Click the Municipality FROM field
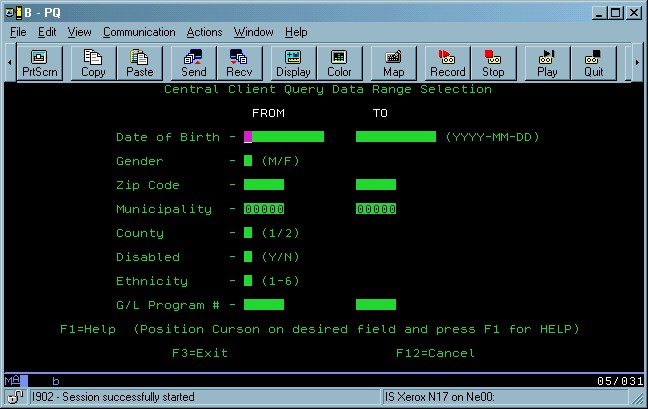 (x=264, y=209)
